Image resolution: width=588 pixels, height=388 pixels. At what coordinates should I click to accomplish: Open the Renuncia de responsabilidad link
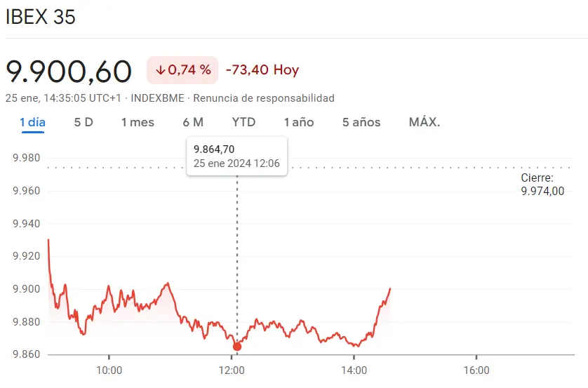(x=264, y=98)
